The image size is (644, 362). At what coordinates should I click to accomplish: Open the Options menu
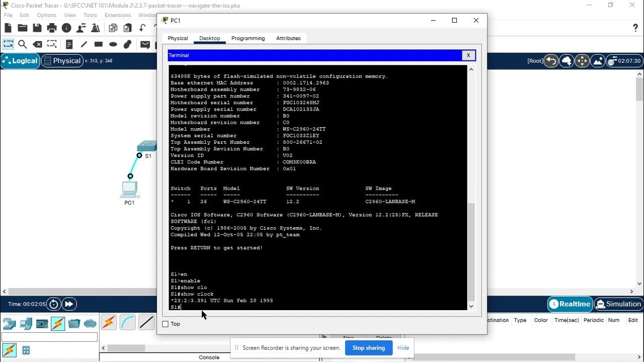(x=46, y=15)
